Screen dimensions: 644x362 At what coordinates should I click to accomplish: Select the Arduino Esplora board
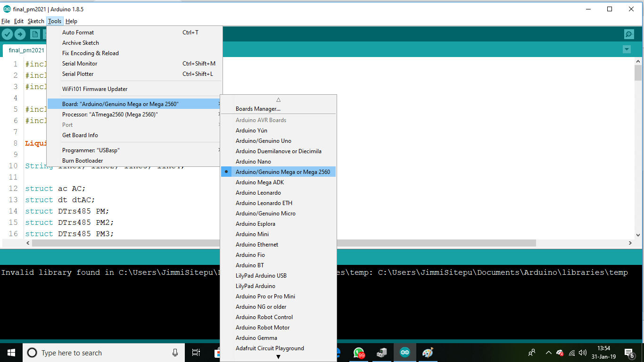coord(278,224)
